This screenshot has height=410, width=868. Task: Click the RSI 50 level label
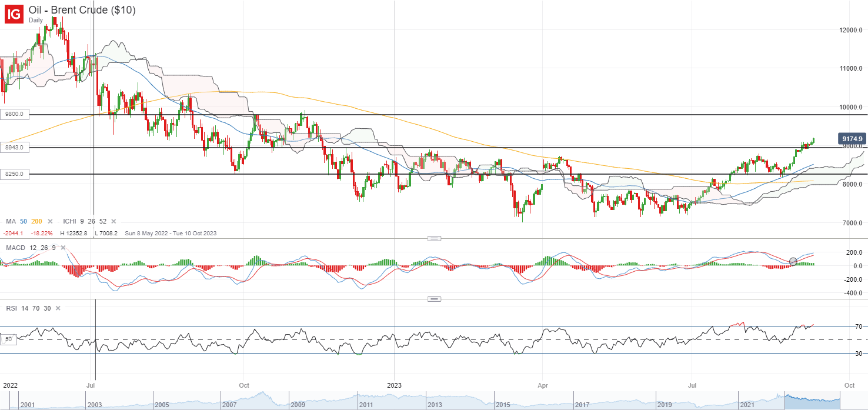pos(9,339)
